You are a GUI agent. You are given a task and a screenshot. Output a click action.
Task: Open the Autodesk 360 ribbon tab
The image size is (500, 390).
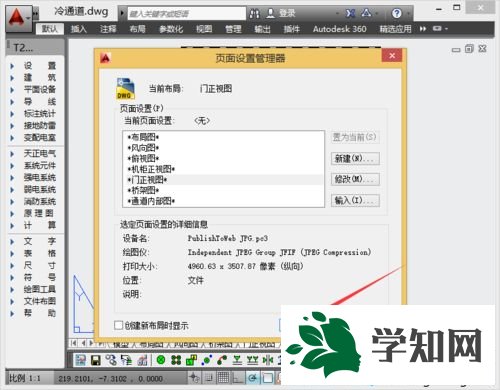(x=339, y=29)
